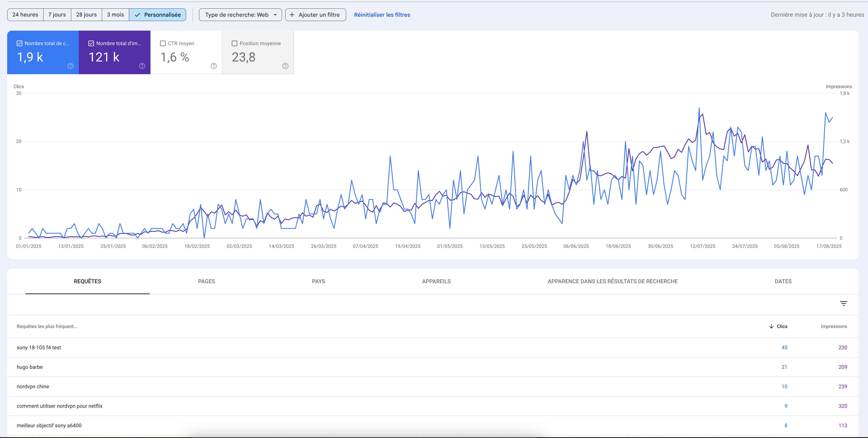Switch to the APPAREILS tab
868x438 pixels.
pos(436,281)
